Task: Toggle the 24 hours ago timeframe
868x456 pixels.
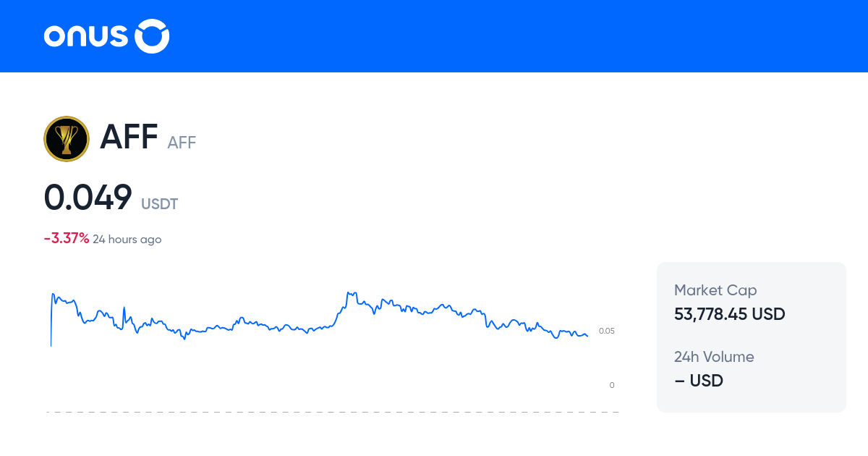Action: 127,239
